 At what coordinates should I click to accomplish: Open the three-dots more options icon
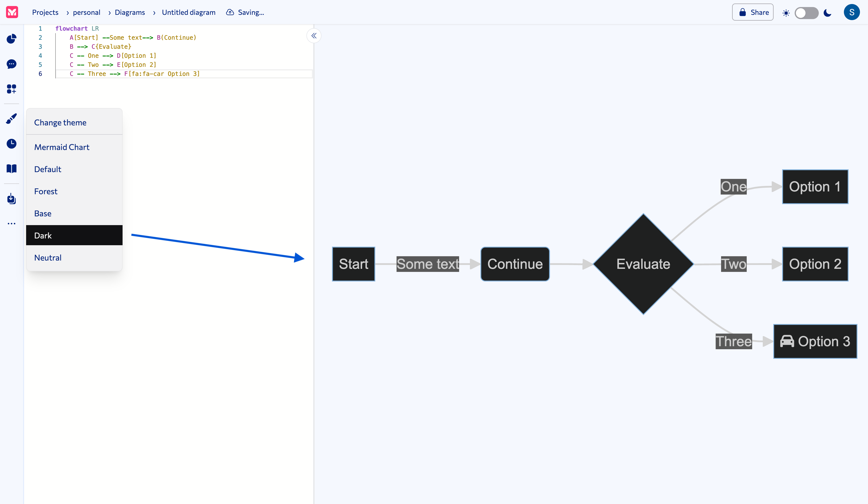coord(11,224)
